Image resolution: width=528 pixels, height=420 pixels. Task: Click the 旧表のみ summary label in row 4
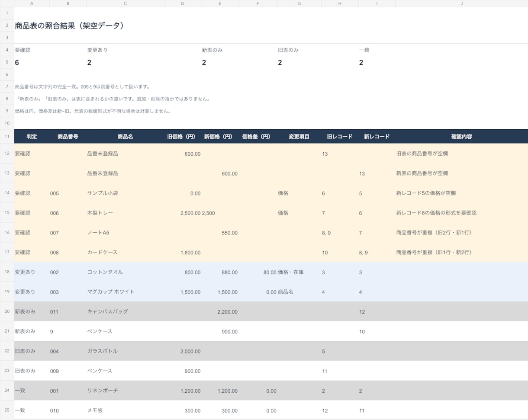(288, 50)
